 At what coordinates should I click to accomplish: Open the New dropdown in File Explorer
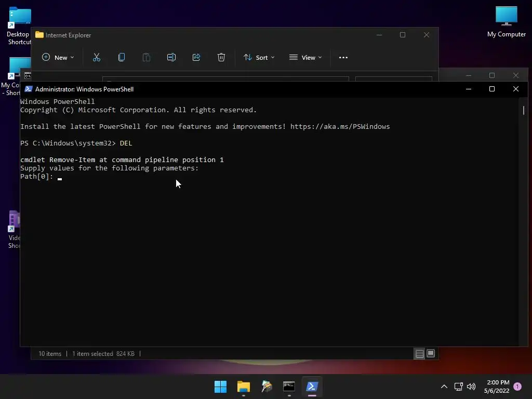coord(58,57)
